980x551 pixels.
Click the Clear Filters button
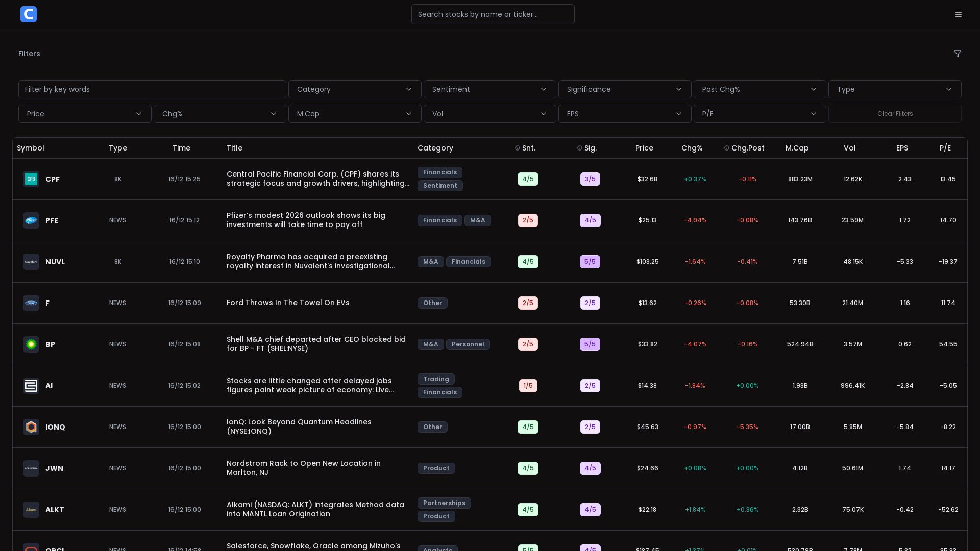pyautogui.click(x=895, y=114)
